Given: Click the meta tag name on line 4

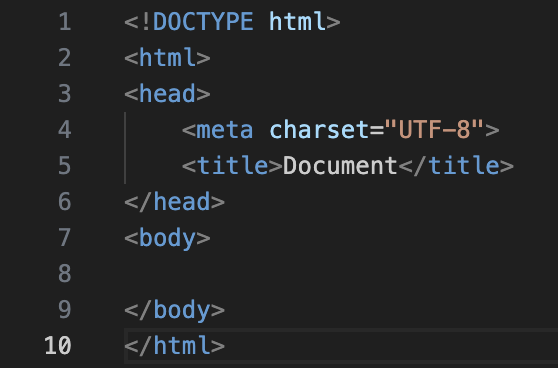Looking at the screenshot, I should (225, 130).
